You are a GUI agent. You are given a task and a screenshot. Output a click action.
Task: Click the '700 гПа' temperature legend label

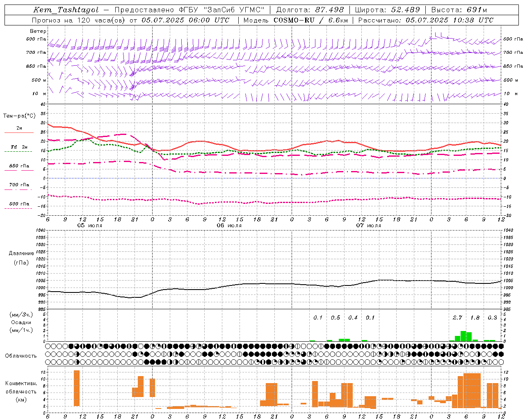tap(19, 185)
